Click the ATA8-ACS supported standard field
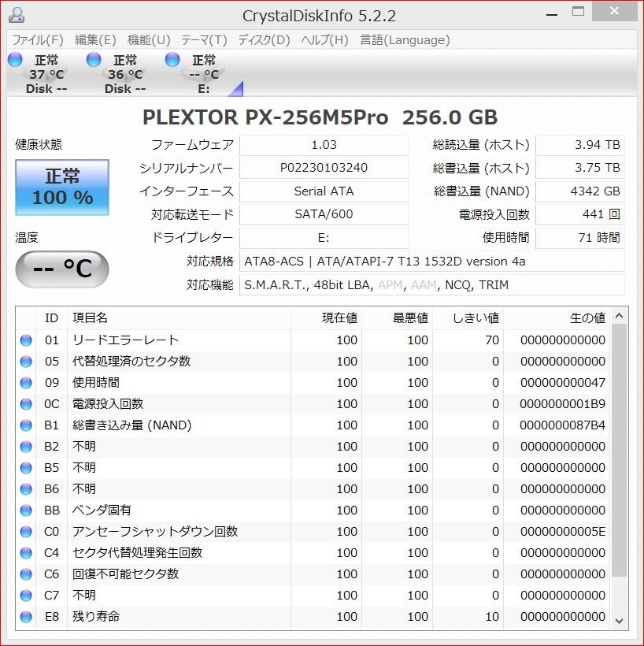Viewport: 644px width, 646px height. pyautogui.click(x=432, y=262)
